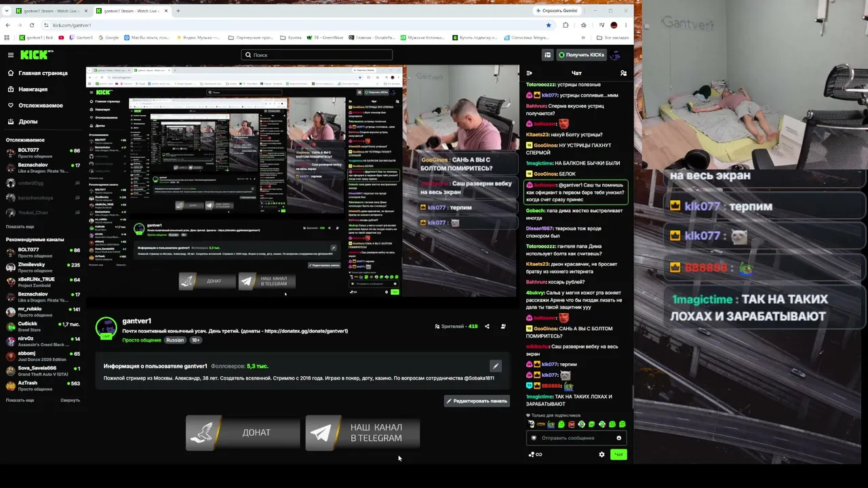Click last green emote in quick row
This screenshot has width=868, height=488.
[623, 424]
